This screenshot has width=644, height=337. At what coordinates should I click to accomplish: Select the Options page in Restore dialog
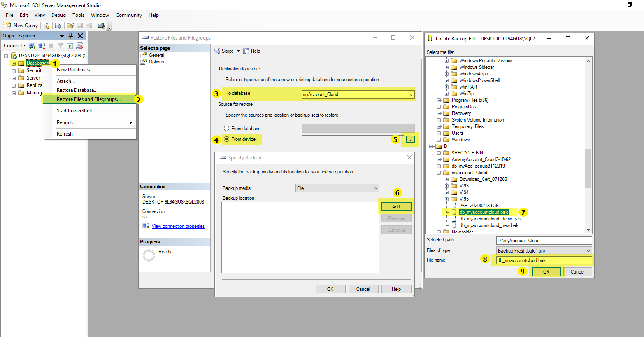click(x=156, y=62)
